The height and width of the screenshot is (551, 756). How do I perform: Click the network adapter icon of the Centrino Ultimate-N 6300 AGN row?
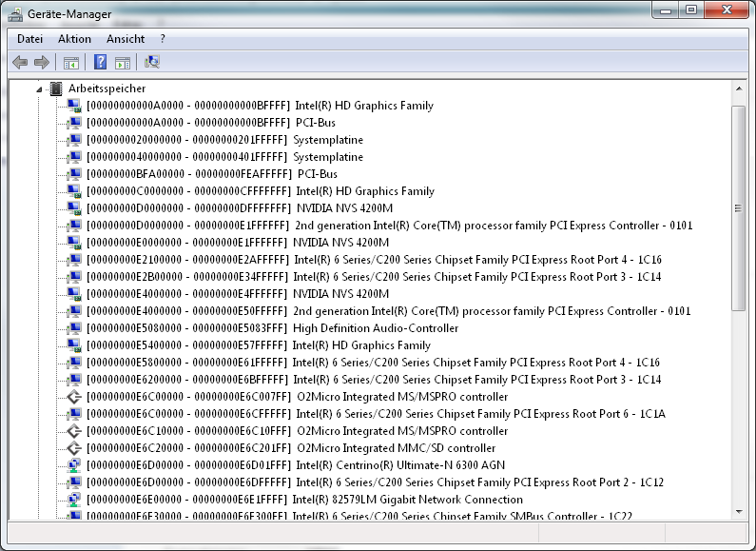[74, 465]
